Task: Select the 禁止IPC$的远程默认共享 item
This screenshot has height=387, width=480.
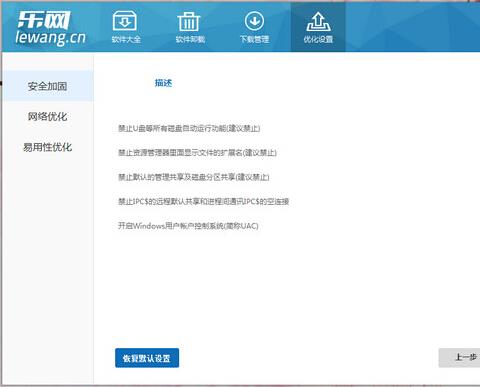Action: (203, 201)
